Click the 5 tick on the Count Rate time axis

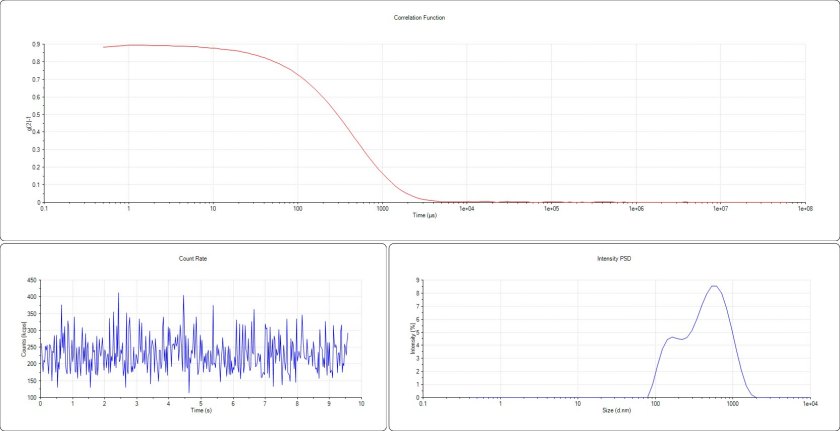(x=201, y=404)
